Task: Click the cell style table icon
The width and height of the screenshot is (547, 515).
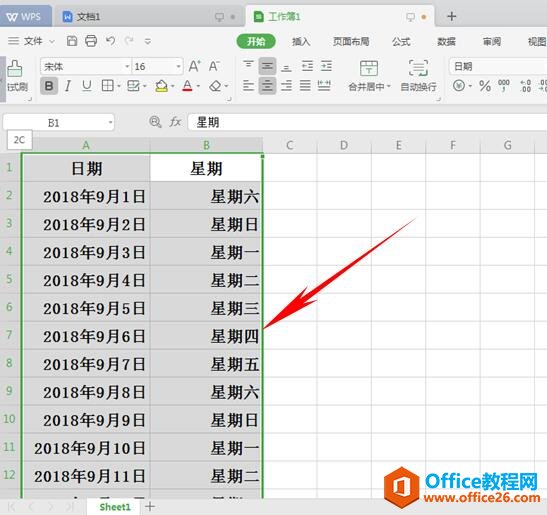Action: [x=134, y=86]
